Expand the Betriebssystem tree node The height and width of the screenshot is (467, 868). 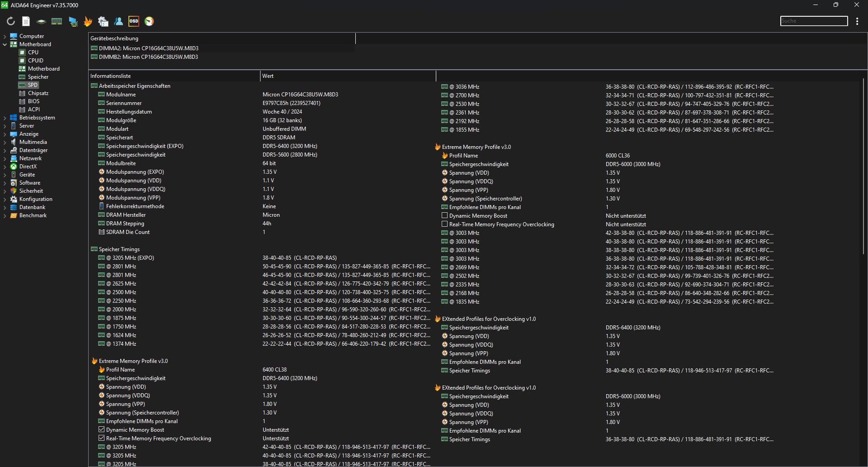pyautogui.click(x=5, y=118)
